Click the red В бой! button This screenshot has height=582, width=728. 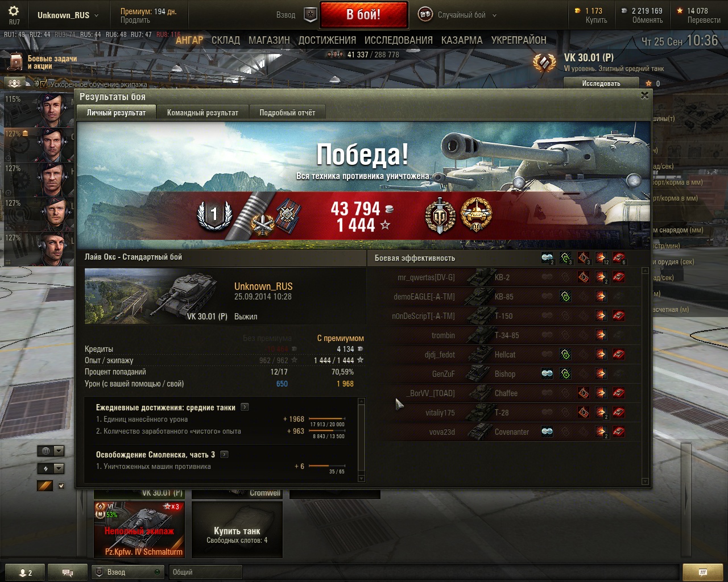click(364, 15)
